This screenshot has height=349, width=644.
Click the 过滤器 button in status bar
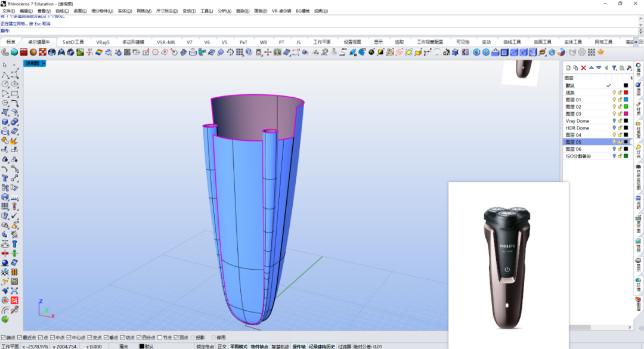click(345, 347)
